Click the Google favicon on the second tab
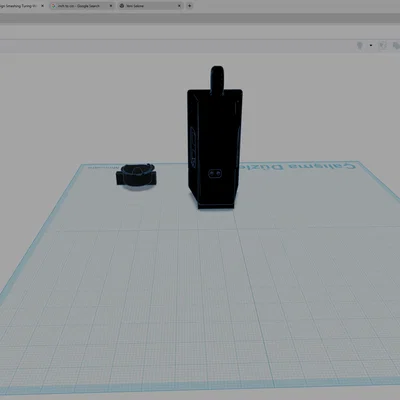Viewport: 400px width, 400px height. pyautogui.click(x=54, y=6)
